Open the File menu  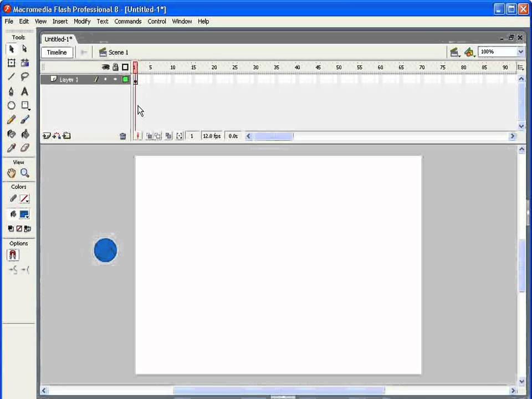pos(9,22)
